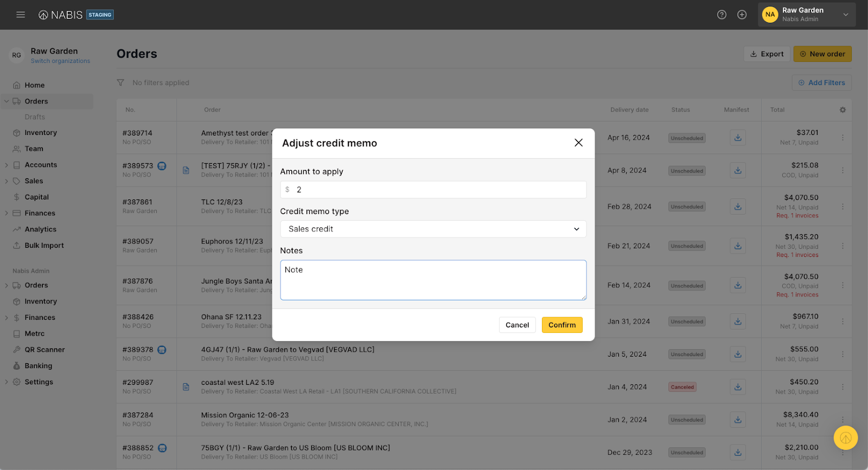Viewport: 868px width, 470px height.
Task: Close the Adjust credit memo dialog
Action: point(578,143)
